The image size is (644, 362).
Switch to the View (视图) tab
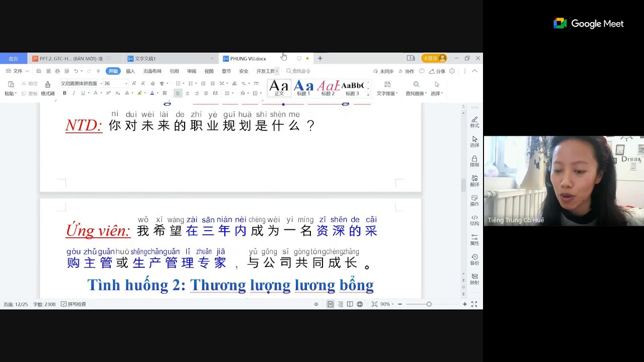209,71
